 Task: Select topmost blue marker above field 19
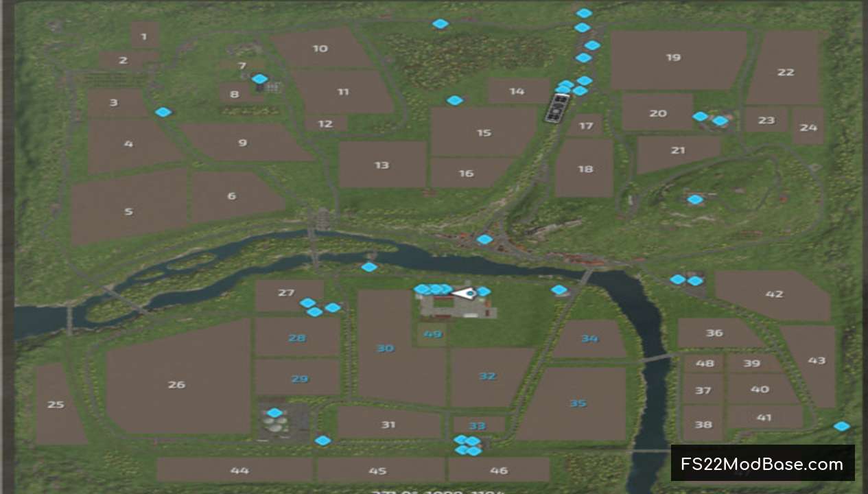[x=584, y=13]
